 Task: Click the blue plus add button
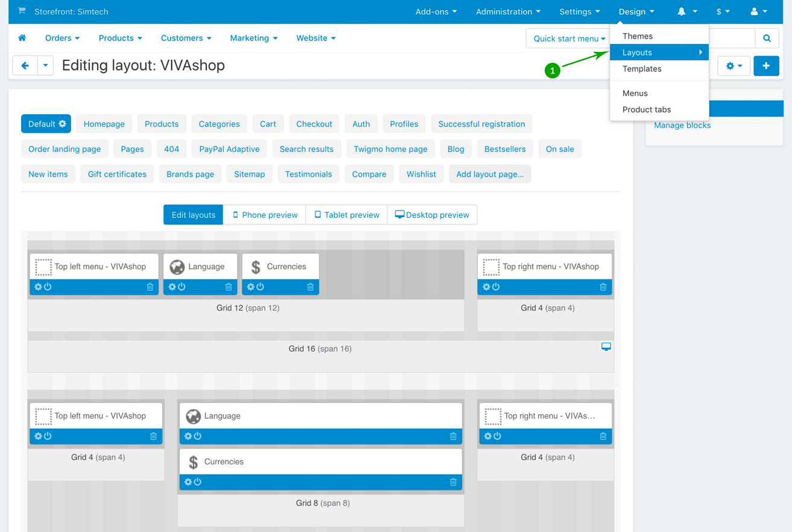(766, 66)
